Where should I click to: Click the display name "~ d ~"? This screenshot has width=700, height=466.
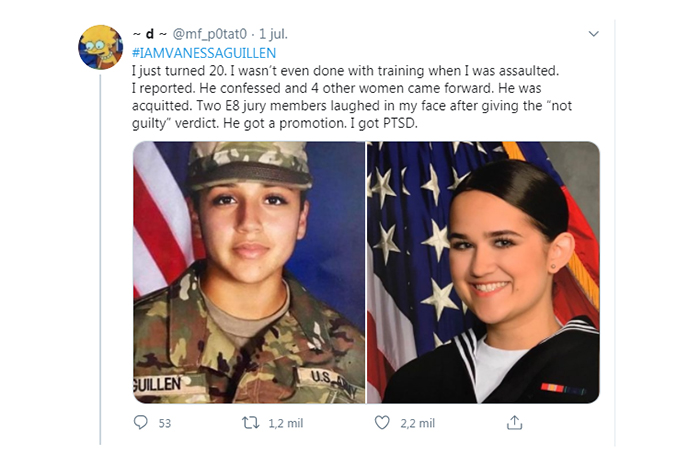point(150,34)
